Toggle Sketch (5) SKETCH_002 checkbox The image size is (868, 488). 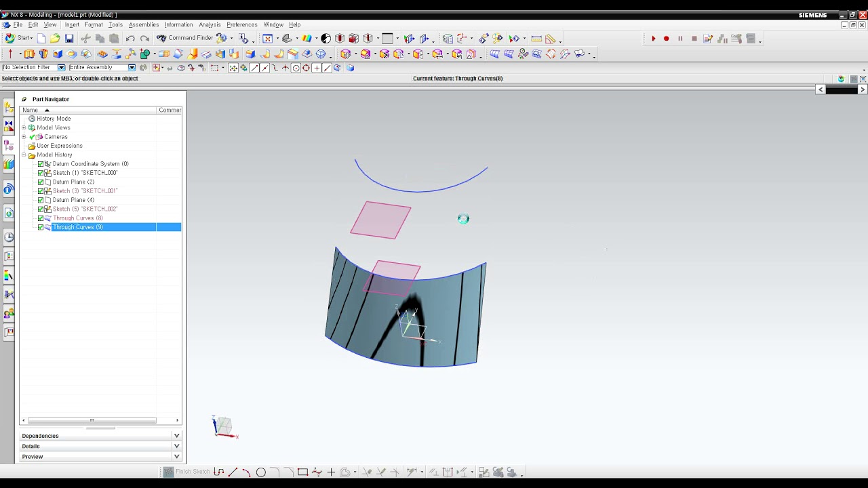(41, 209)
